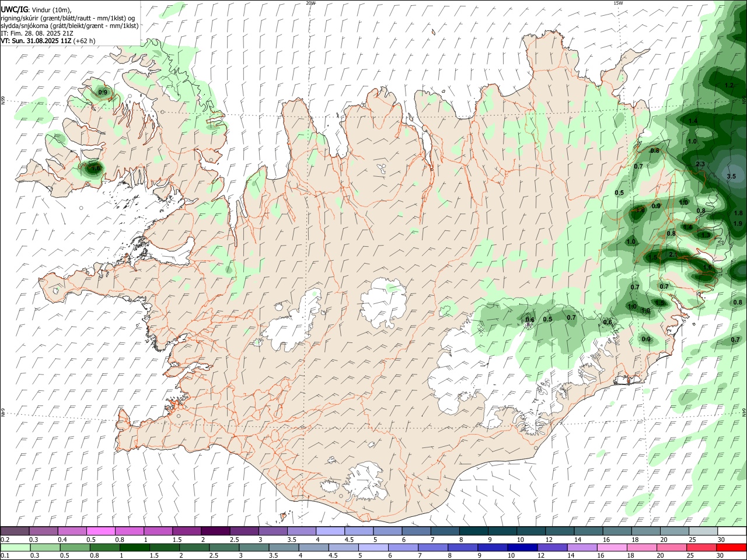Click the 0.2 label on the snow scale
The height and width of the screenshot is (560, 747).
pos(5,540)
